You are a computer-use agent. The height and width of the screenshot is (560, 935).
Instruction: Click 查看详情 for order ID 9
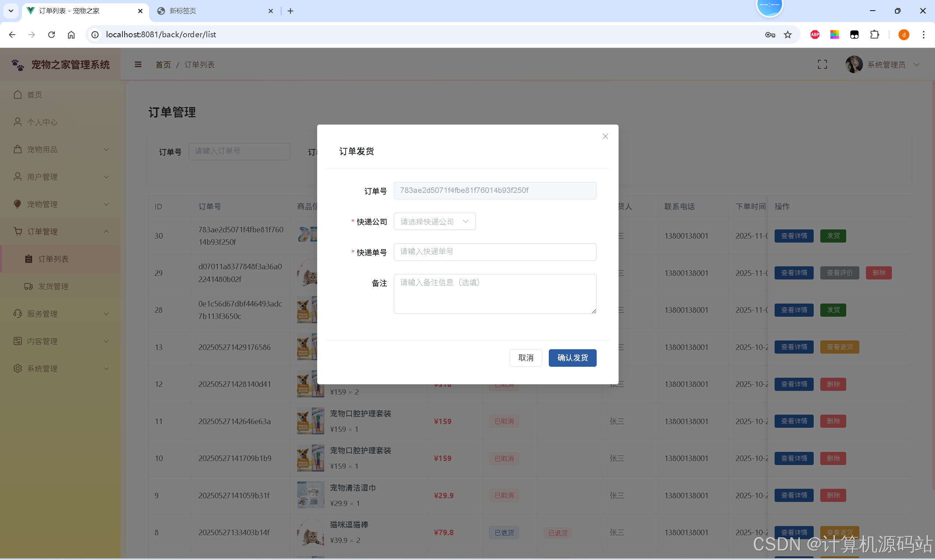[794, 495]
